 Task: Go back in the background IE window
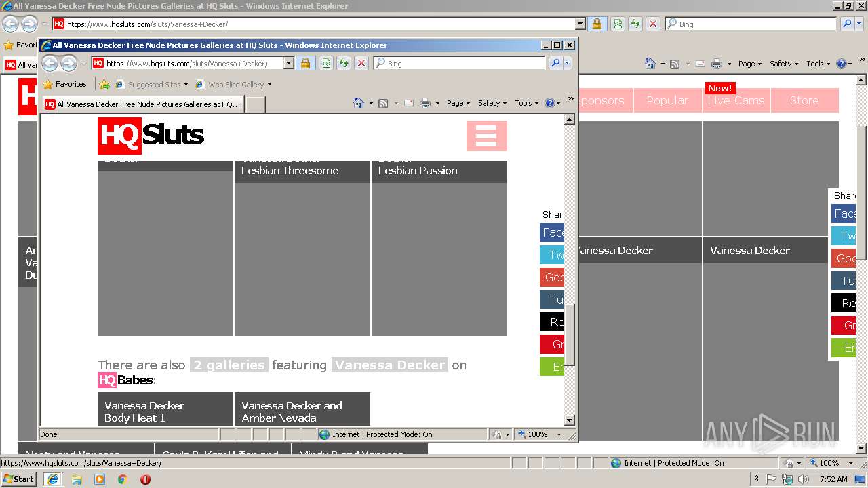coord(10,24)
